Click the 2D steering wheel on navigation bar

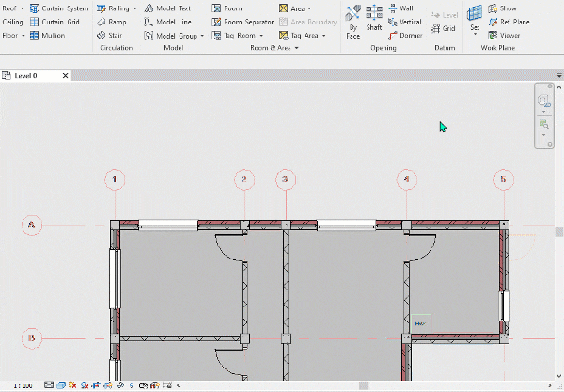pyautogui.click(x=543, y=101)
